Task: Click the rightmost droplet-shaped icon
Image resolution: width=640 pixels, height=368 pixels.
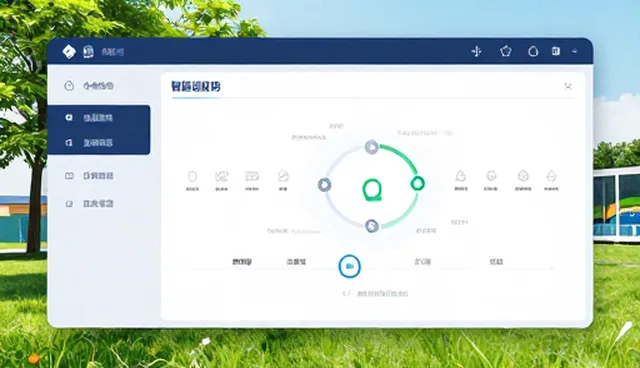Action: coord(551,176)
